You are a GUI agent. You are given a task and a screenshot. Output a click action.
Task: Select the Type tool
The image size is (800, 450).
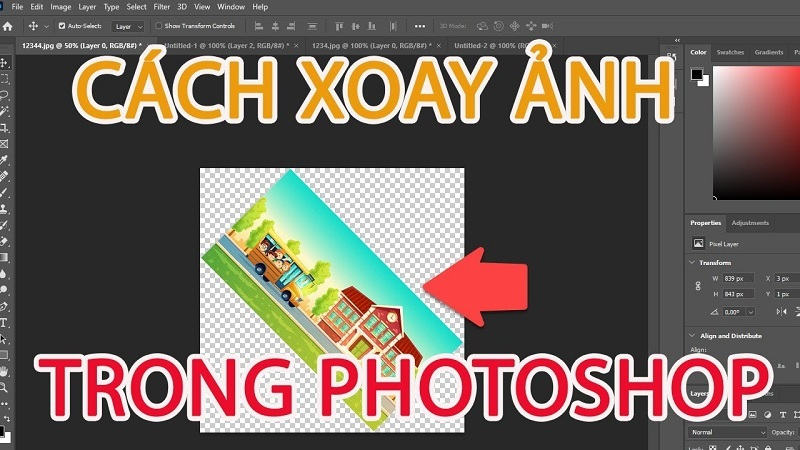[x=5, y=323]
